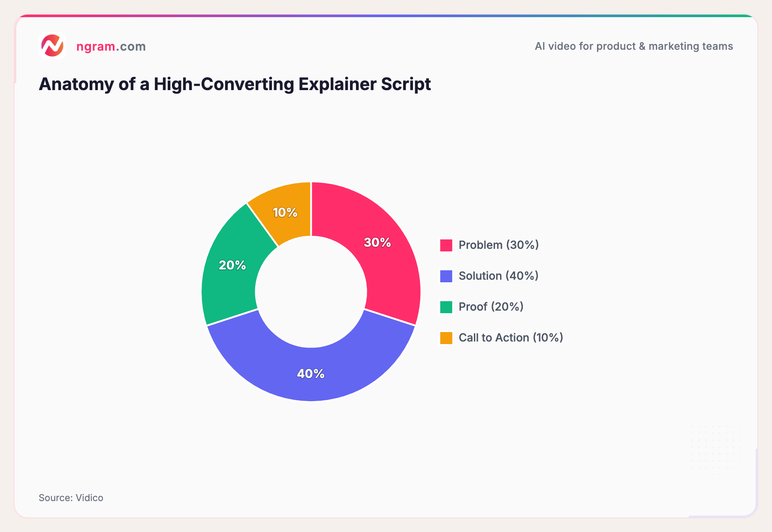Open the ngram.com link
772x532 pixels.
(x=111, y=46)
